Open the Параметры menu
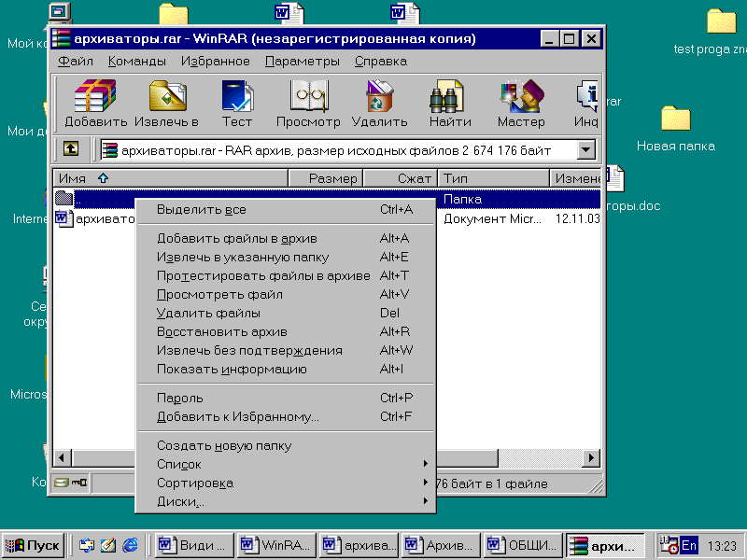This screenshot has width=747, height=560. (x=302, y=61)
